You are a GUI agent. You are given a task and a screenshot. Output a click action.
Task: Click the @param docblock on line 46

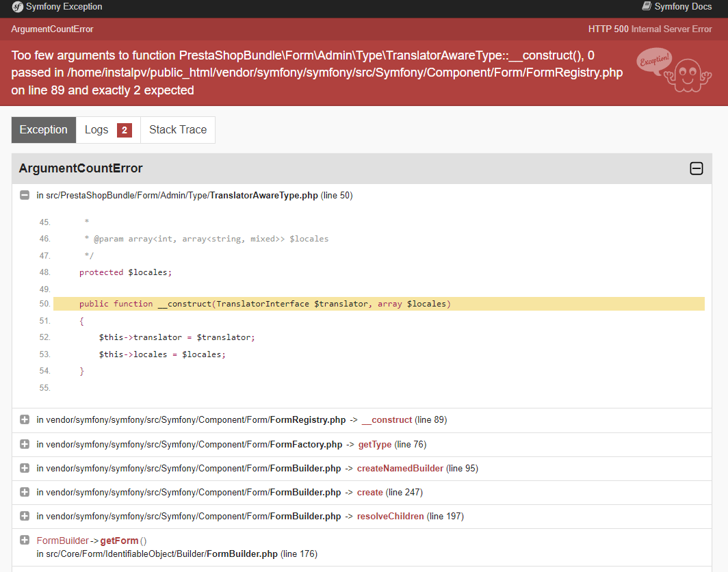pyautogui.click(x=206, y=239)
